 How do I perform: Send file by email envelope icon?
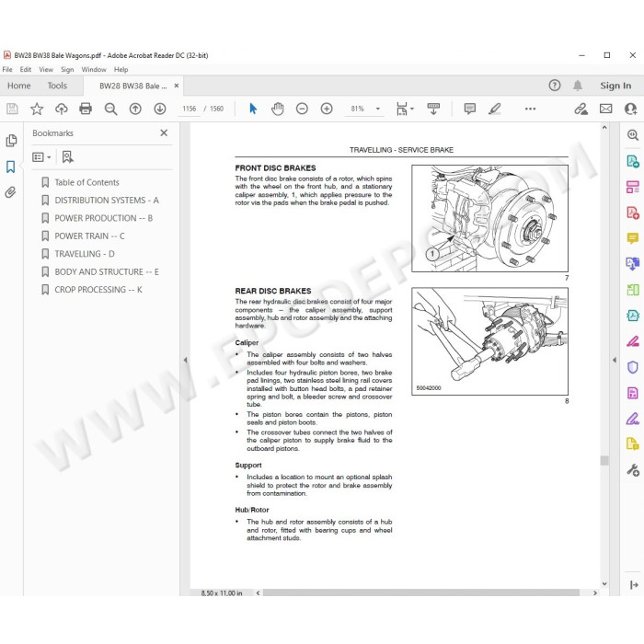click(x=605, y=109)
